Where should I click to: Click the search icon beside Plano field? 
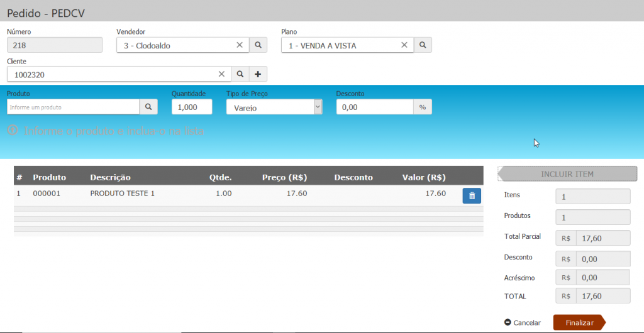point(423,45)
